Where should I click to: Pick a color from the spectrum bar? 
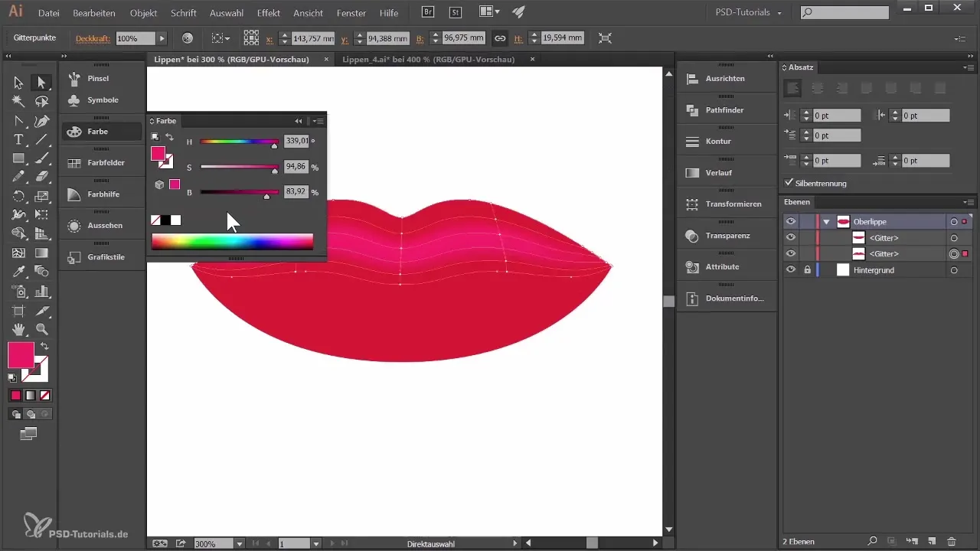(x=232, y=242)
